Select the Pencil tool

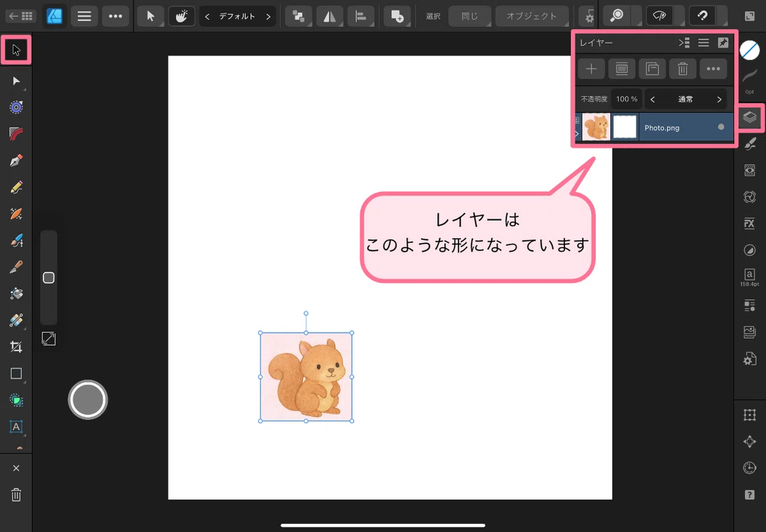pos(17,187)
